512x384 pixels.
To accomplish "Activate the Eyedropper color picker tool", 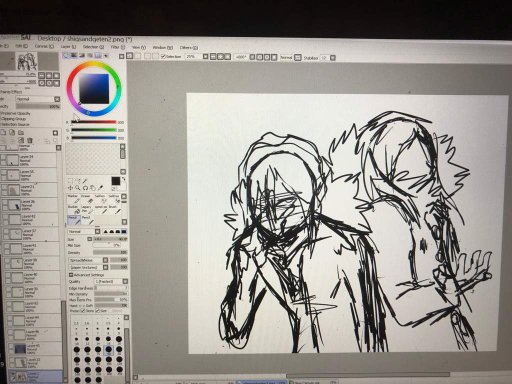I will point(101,188).
